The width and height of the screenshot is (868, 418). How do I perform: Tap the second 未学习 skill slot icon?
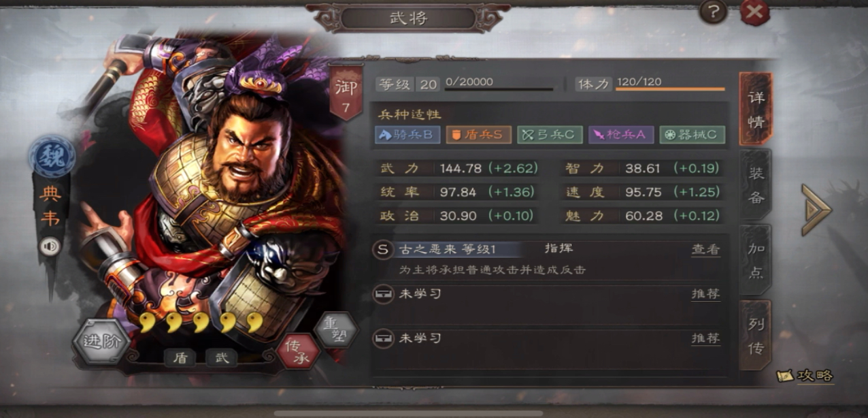(x=384, y=338)
